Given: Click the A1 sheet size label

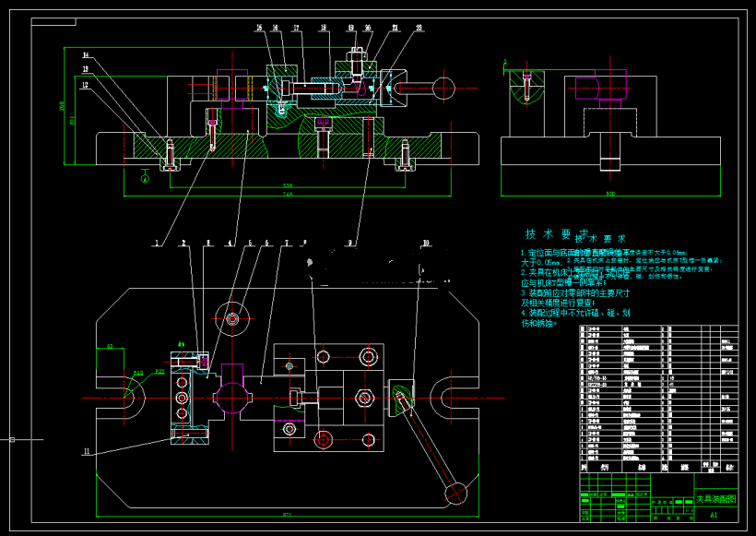Looking at the screenshot, I should [714, 515].
